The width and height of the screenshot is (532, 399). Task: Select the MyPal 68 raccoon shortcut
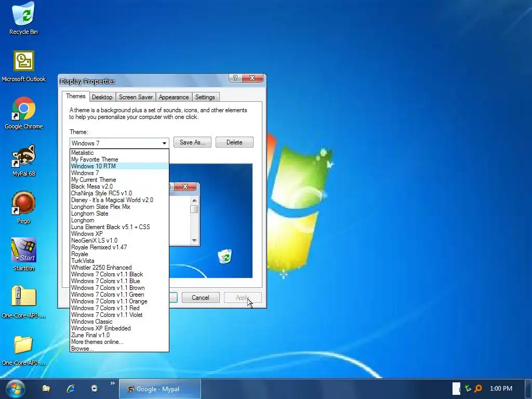pos(23,161)
